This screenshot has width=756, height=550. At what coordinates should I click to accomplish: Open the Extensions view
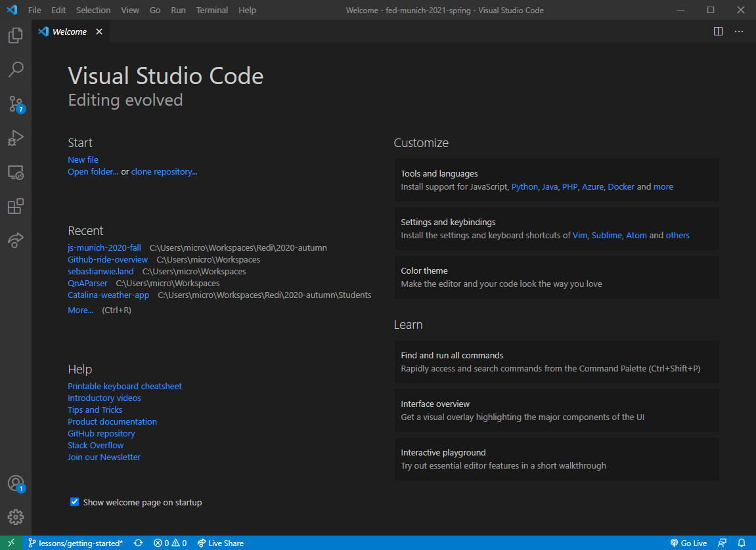click(x=15, y=206)
